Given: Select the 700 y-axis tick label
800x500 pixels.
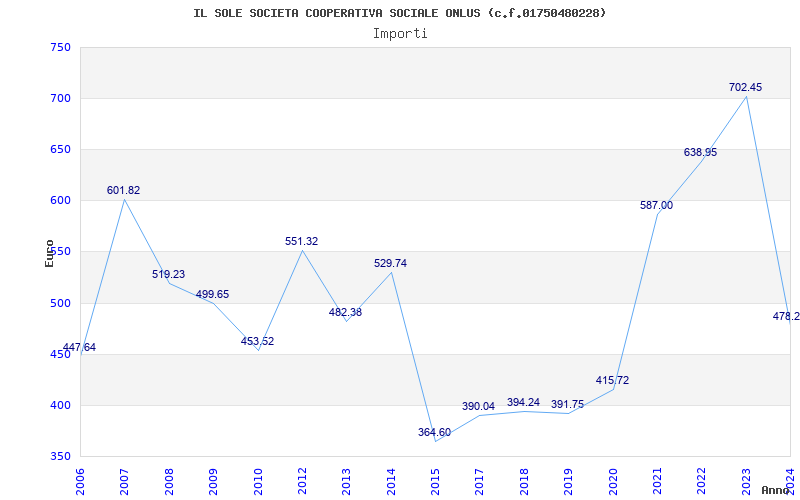Looking at the screenshot, I should [x=60, y=98].
